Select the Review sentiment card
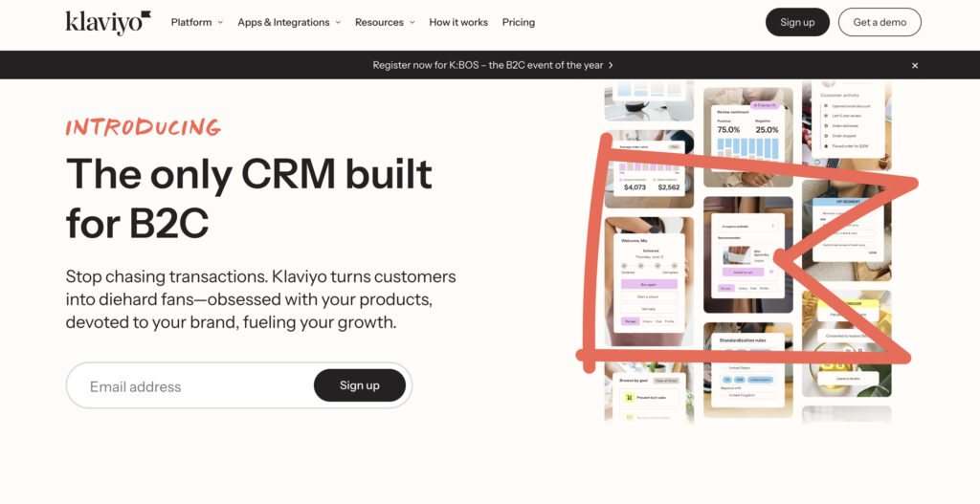 pos(747,136)
